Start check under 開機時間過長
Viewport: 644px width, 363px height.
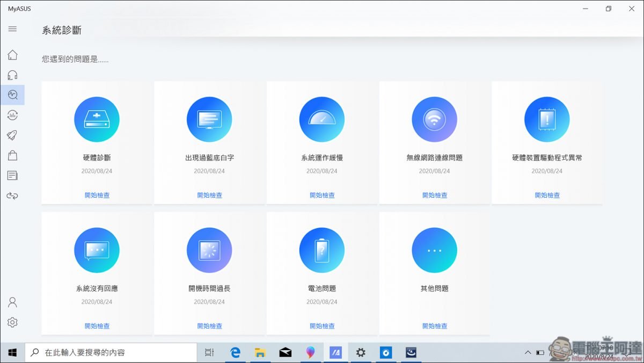(x=209, y=326)
